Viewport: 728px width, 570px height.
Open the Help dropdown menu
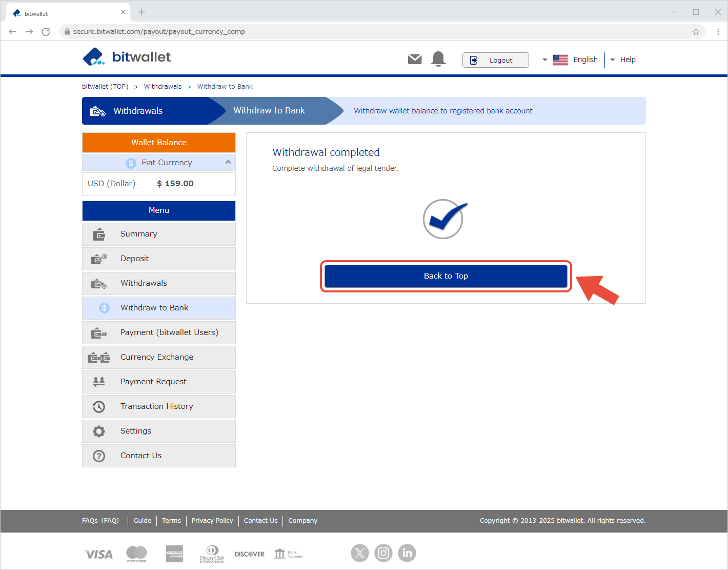coord(623,60)
